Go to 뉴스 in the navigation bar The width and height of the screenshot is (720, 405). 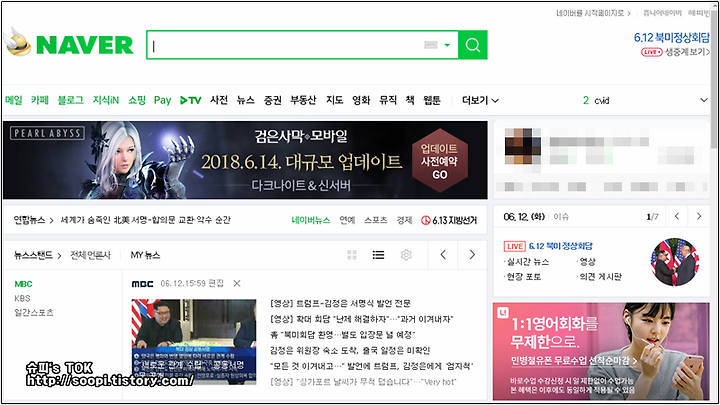(246, 100)
